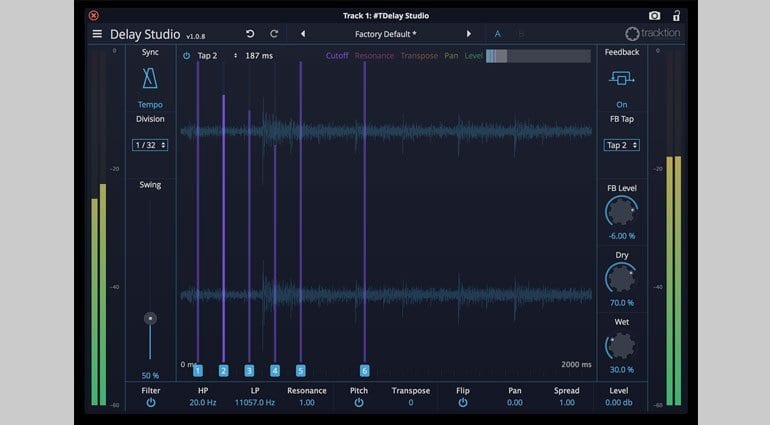Toggle the Pitch power button

click(359, 402)
